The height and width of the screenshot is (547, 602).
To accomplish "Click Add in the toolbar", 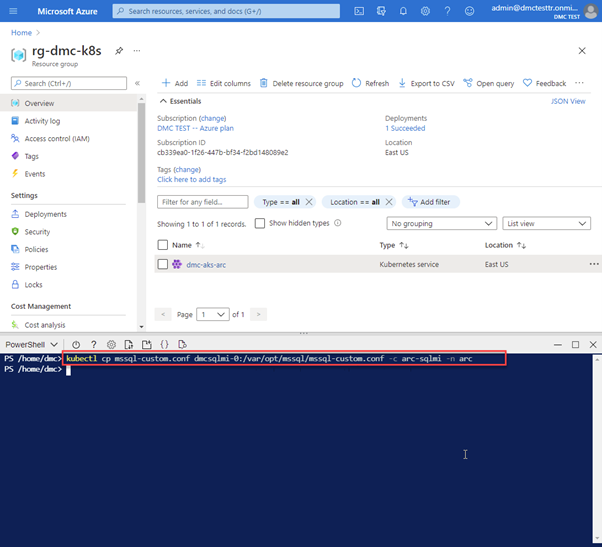I will (175, 83).
